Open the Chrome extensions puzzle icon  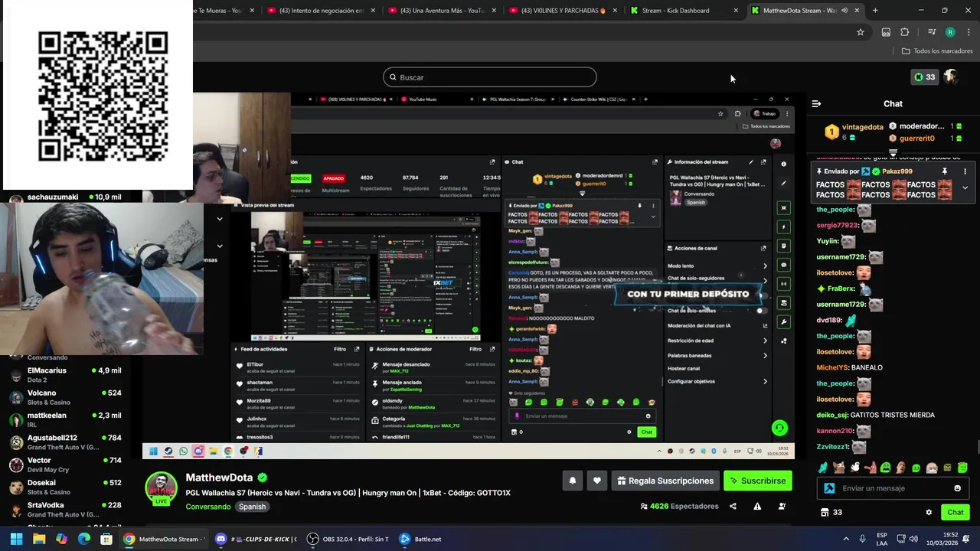pos(904,32)
